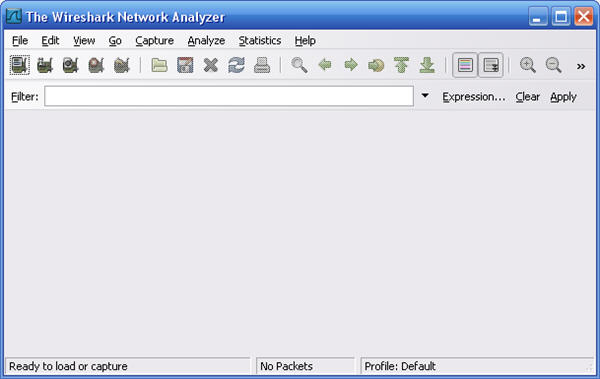Toggle packet list colorize button
Viewport: 600px width, 379px height.
click(x=465, y=65)
